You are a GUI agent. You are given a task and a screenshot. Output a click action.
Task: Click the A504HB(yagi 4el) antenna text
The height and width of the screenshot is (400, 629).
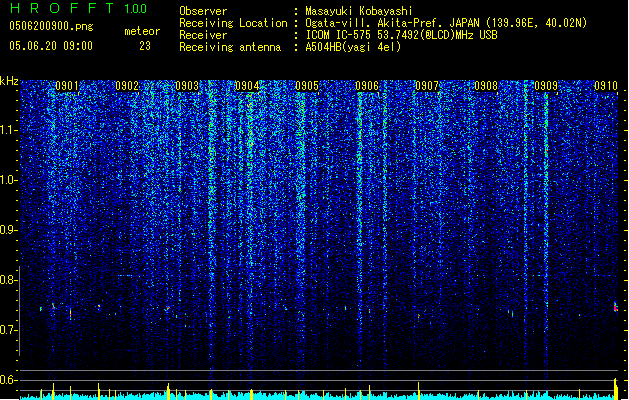point(353,47)
